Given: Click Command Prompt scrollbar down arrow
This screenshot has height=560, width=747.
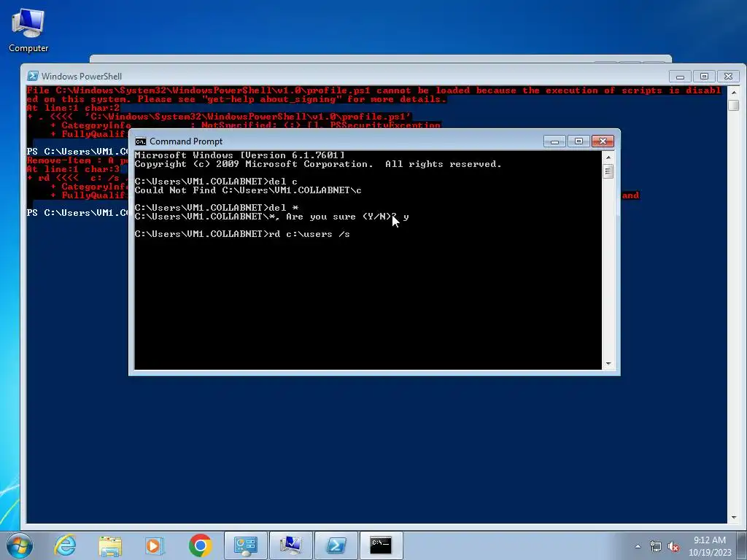Looking at the screenshot, I should tap(608, 364).
